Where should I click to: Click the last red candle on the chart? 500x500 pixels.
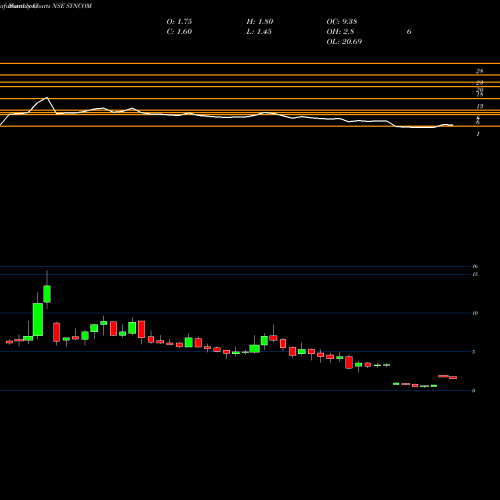(x=453, y=378)
